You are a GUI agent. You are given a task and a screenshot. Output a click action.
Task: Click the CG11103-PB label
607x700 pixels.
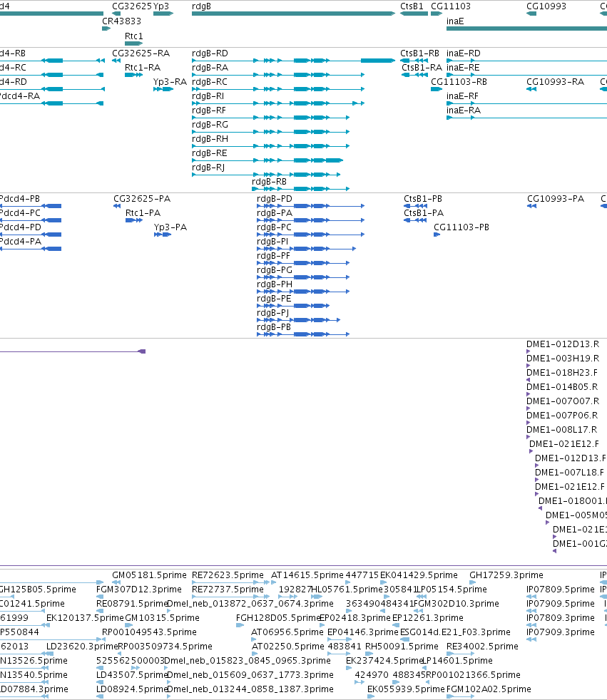point(461,227)
